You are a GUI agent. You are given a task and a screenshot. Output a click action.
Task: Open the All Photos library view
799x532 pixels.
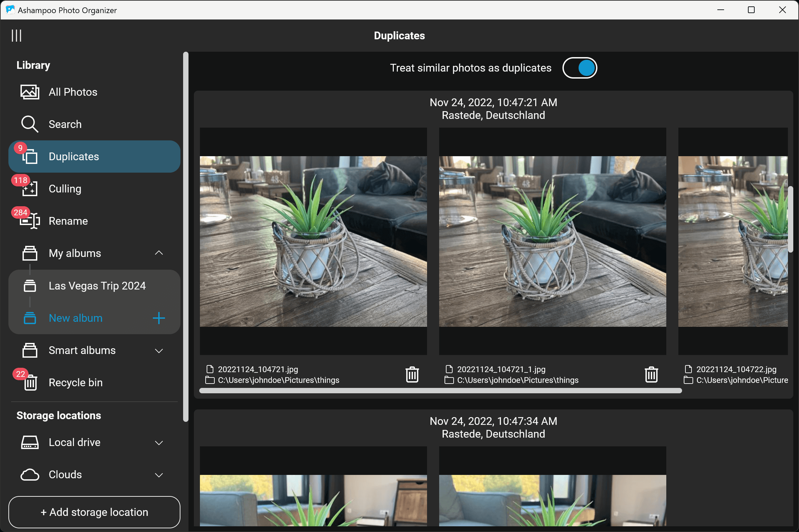[x=73, y=92]
